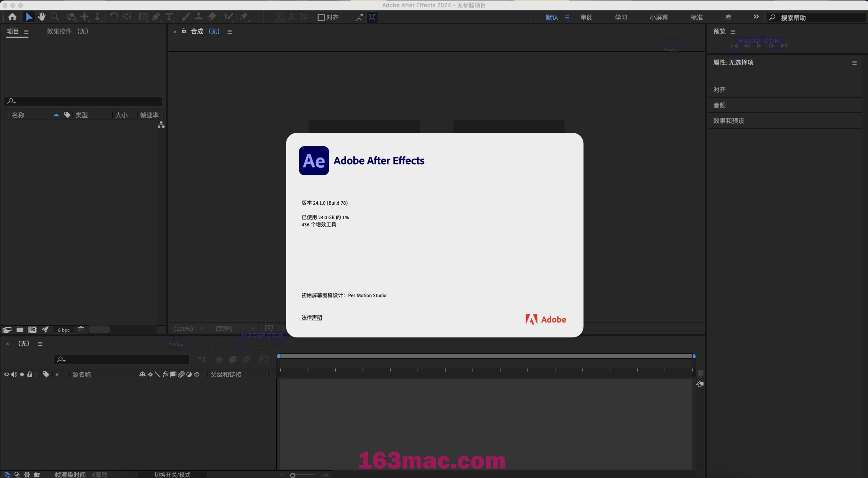Select the Orbit camera tool
The height and width of the screenshot is (478, 868).
pyautogui.click(x=71, y=17)
